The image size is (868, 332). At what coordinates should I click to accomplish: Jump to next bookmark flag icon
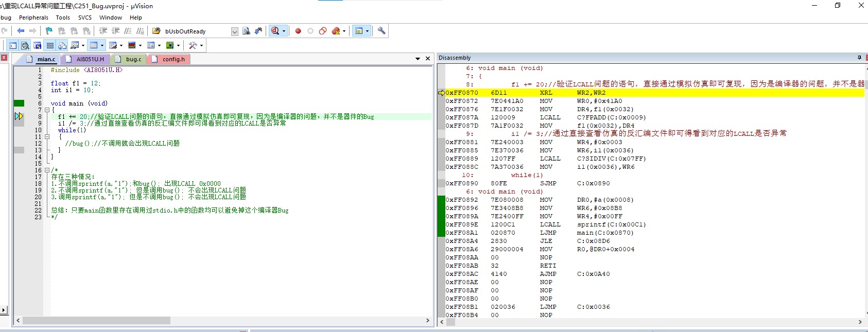[74, 31]
